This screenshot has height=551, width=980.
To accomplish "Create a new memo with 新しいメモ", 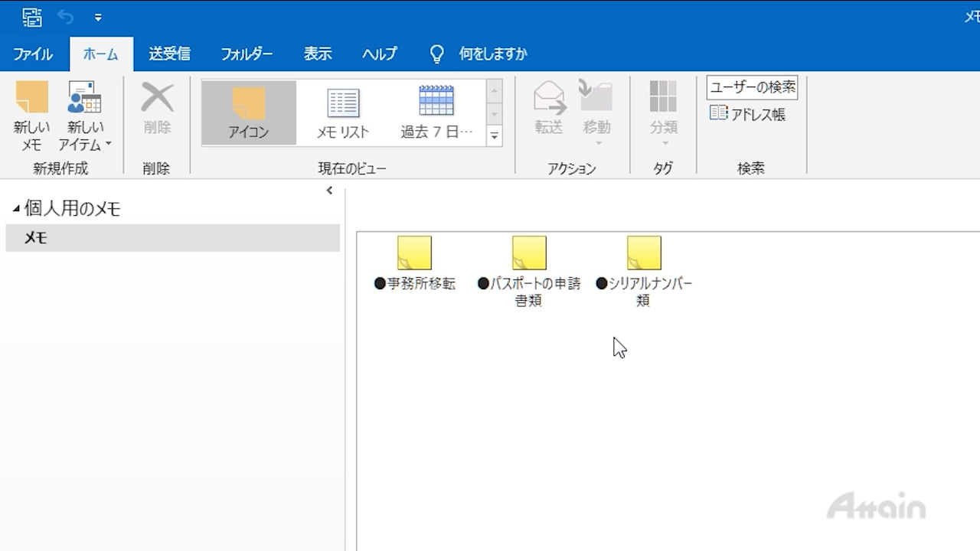I will (x=31, y=116).
